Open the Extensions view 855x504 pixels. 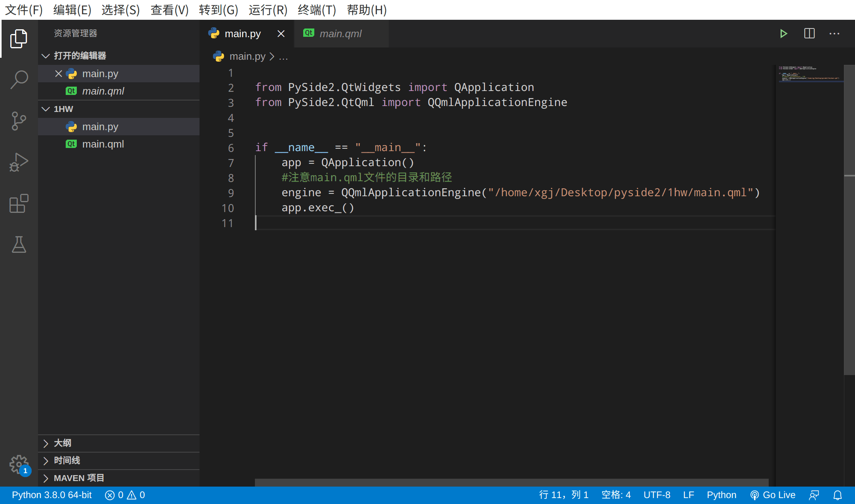point(19,203)
